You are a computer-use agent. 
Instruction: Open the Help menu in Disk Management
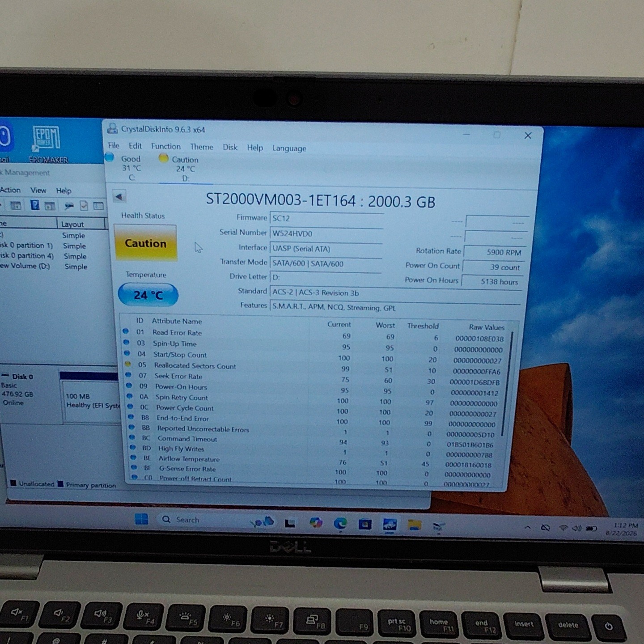64,191
